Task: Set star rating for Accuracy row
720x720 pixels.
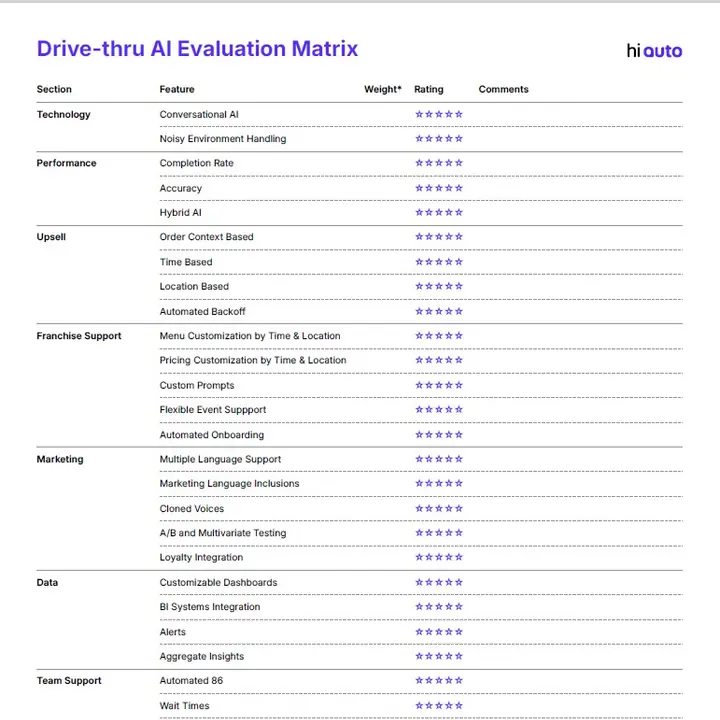Action: tap(439, 188)
